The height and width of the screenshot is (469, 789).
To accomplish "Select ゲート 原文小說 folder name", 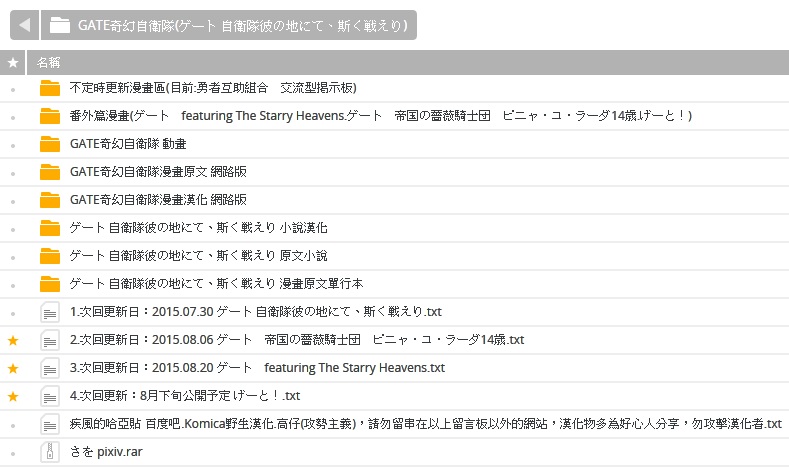I will 198,256.
